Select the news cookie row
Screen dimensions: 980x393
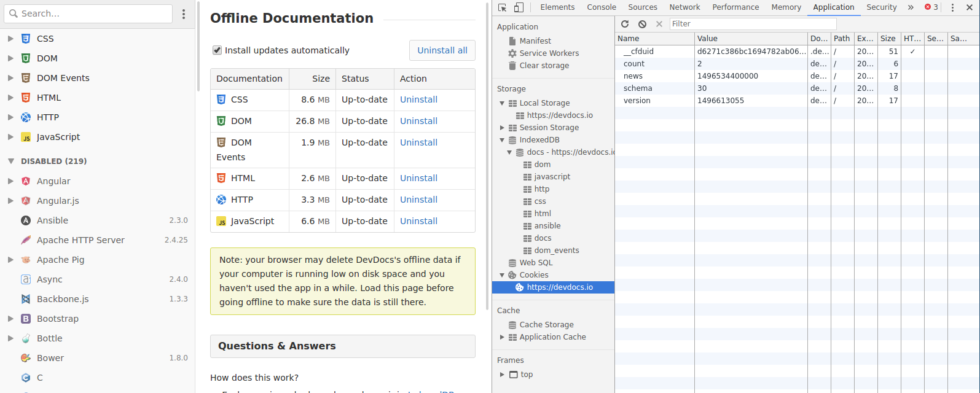point(797,76)
